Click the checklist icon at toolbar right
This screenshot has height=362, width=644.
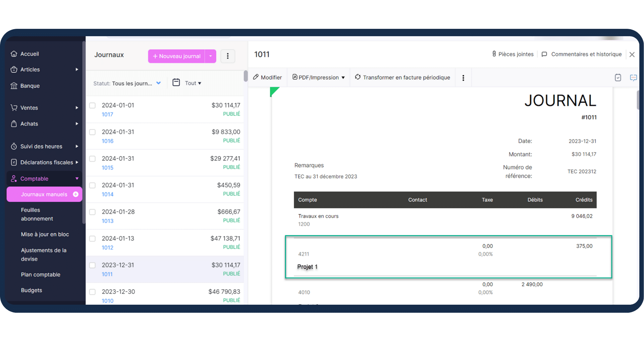pyautogui.click(x=618, y=78)
